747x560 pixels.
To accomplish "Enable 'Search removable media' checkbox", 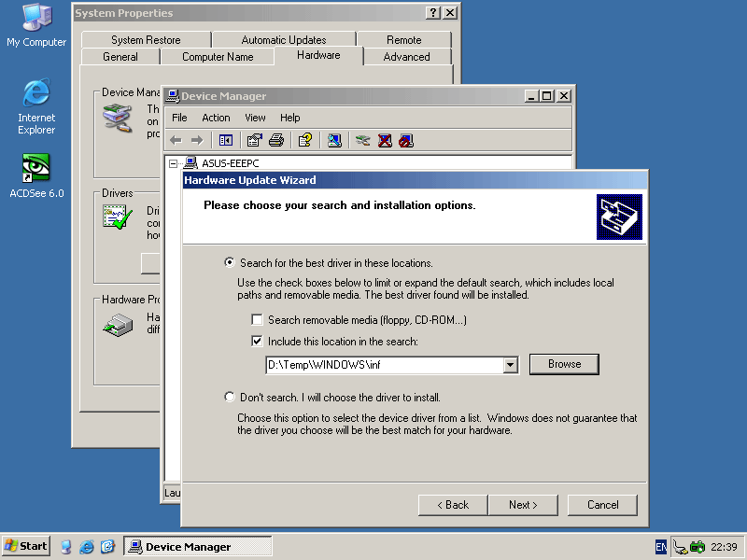I will [x=257, y=319].
